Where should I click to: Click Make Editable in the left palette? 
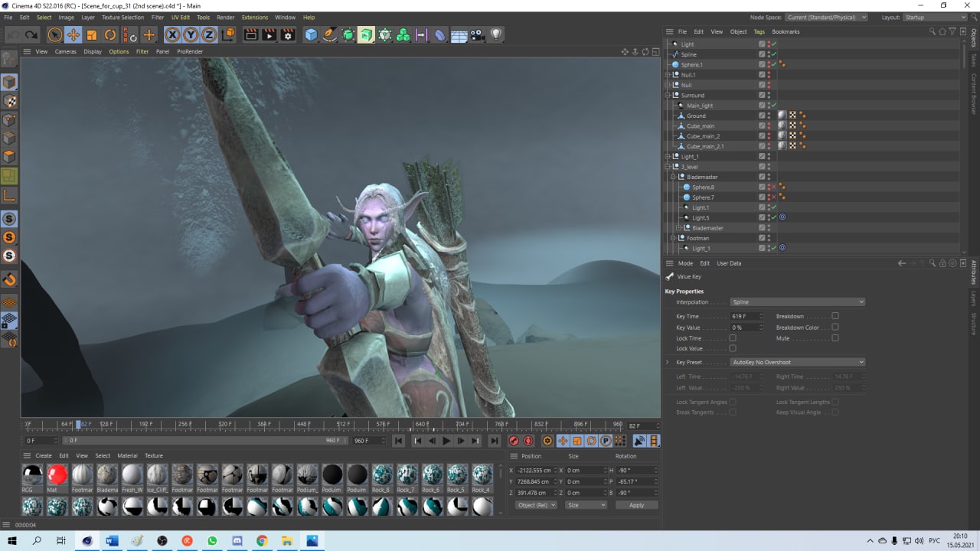click(9, 59)
